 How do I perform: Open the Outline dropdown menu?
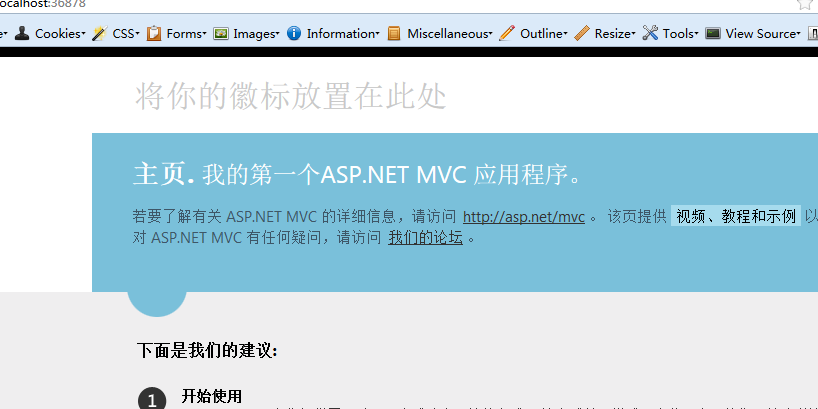544,33
